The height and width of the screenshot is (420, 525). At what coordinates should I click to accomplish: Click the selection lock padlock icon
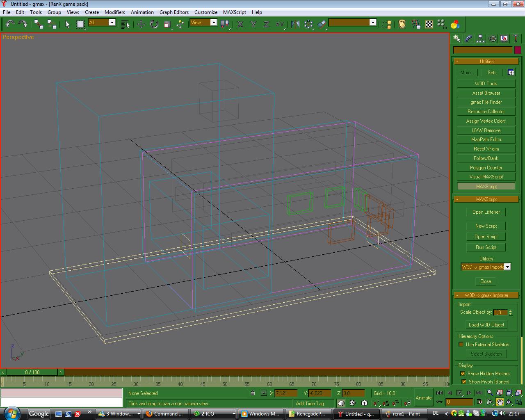click(253, 393)
